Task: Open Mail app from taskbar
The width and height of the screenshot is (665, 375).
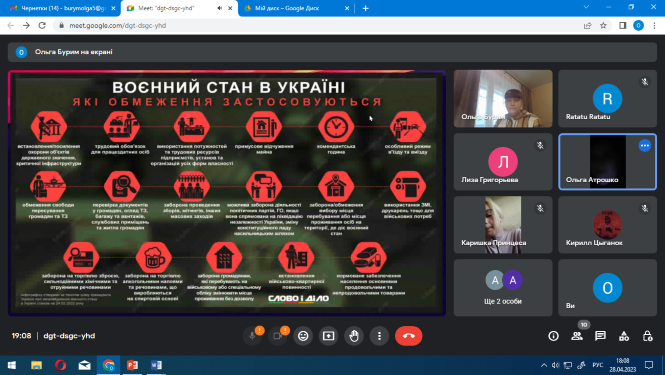Action: coord(84,365)
